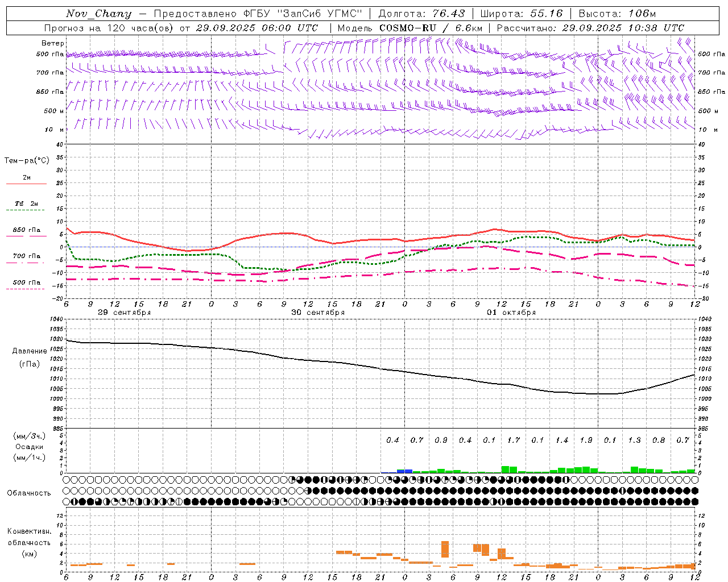The image size is (728, 582).
Task: Click the 30 сентября date label
Action: tap(318, 313)
